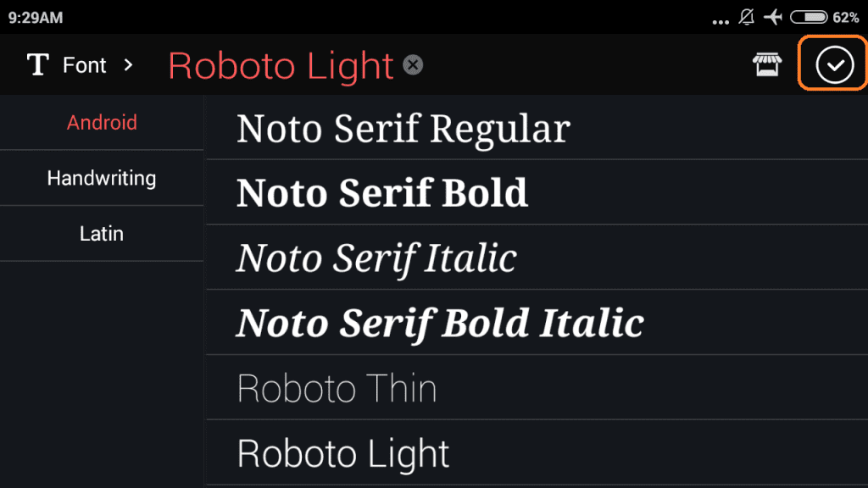Image resolution: width=868 pixels, height=488 pixels.
Task: Tap the T font icon
Action: pyautogui.click(x=38, y=65)
